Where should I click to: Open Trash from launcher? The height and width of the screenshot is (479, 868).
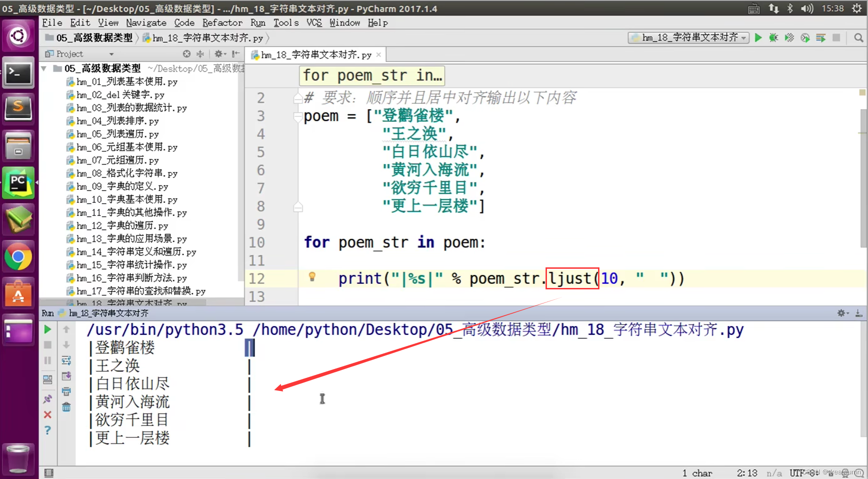tap(18, 459)
